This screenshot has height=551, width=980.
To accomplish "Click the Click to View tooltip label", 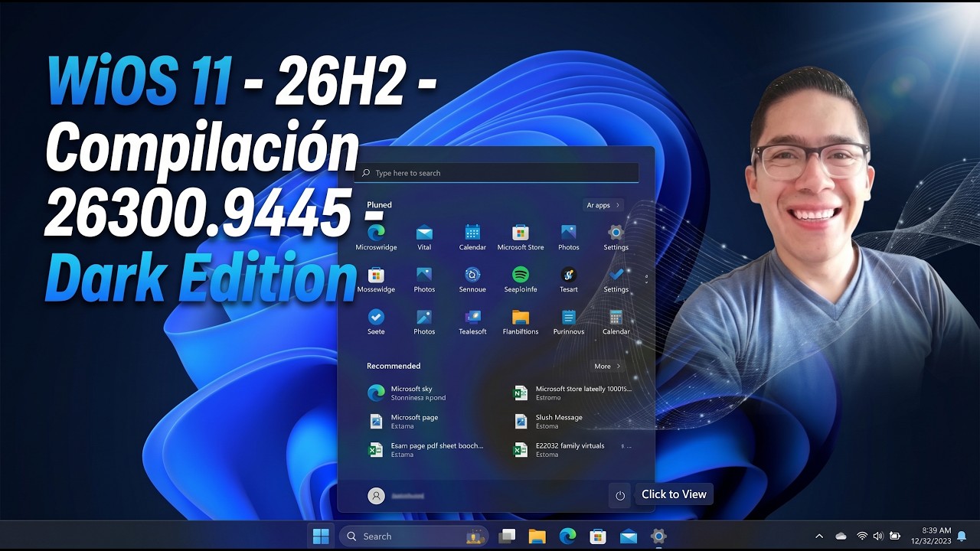I will click(x=674, y=494).
